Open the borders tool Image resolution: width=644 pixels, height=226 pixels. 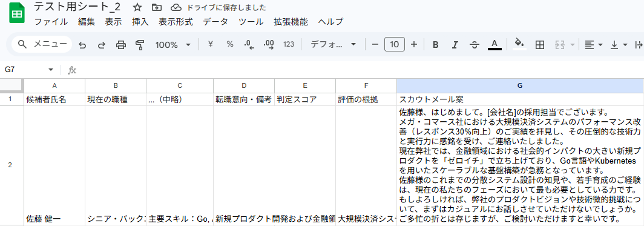540,45
